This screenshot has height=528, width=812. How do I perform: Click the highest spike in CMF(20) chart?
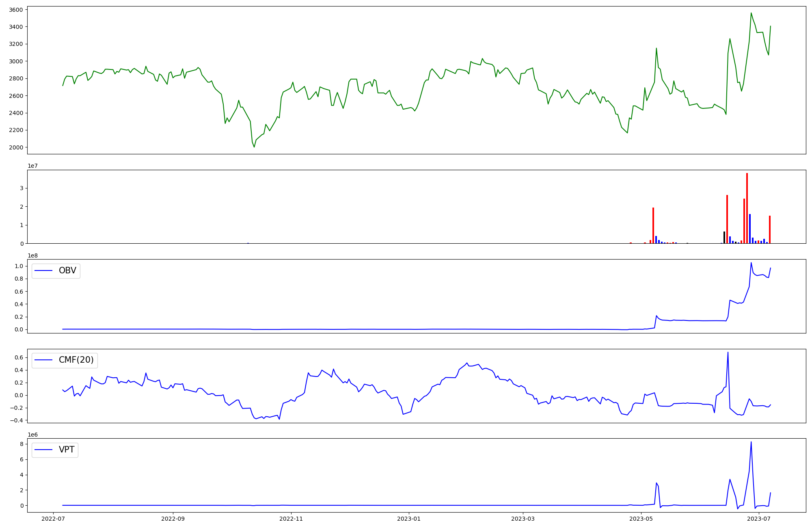pyautogui.click(x=728, y=353)
